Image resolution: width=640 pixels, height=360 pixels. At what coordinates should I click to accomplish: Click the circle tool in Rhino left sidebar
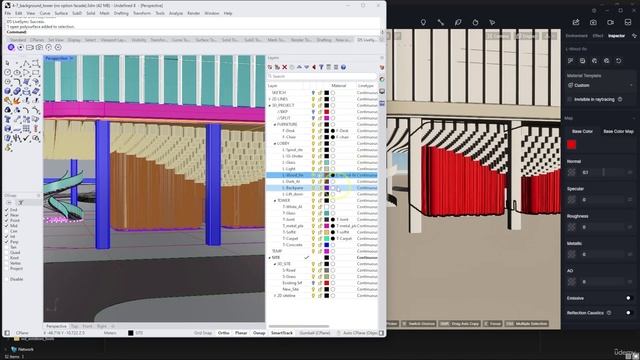pos(8,73)
